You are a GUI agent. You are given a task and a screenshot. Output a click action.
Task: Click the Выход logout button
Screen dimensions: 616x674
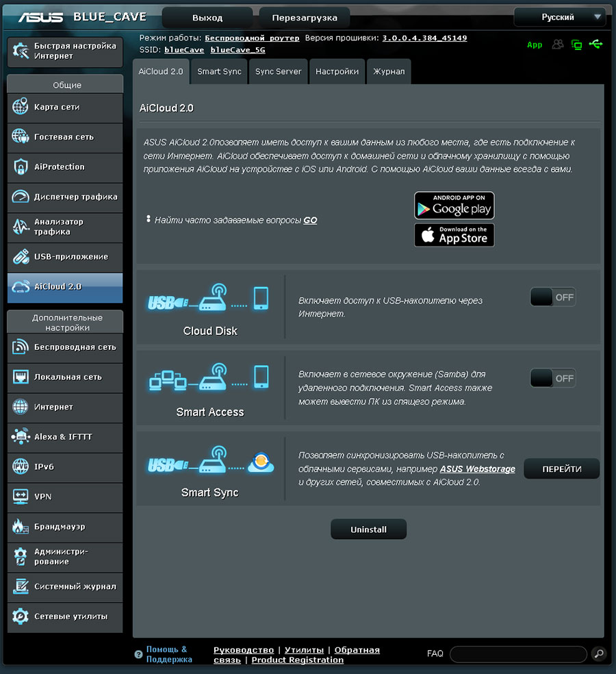click(207, 18)
